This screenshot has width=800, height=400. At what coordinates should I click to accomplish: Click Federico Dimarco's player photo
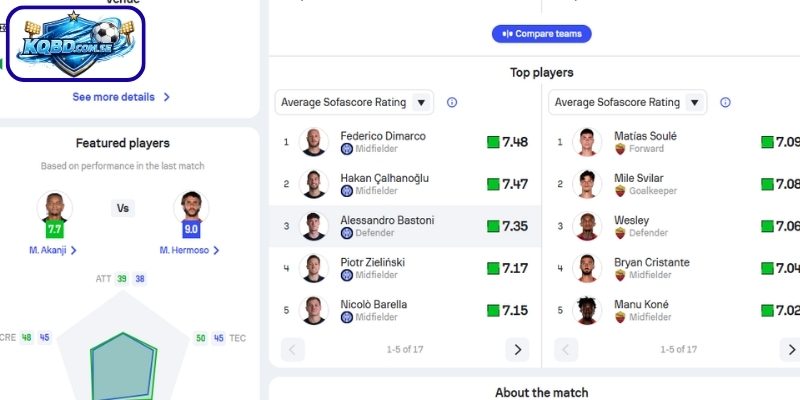point(314,142)
